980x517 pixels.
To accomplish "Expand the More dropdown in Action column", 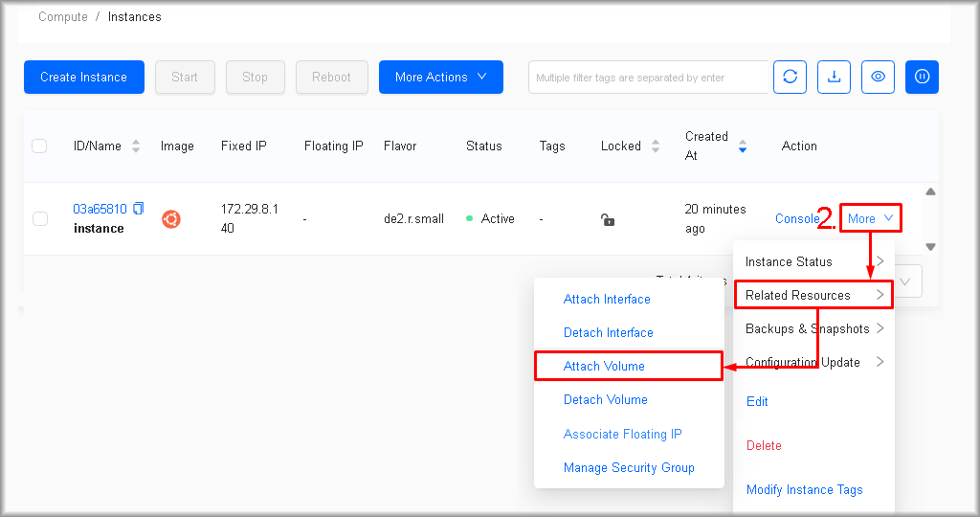I will (x=870, y=218).
